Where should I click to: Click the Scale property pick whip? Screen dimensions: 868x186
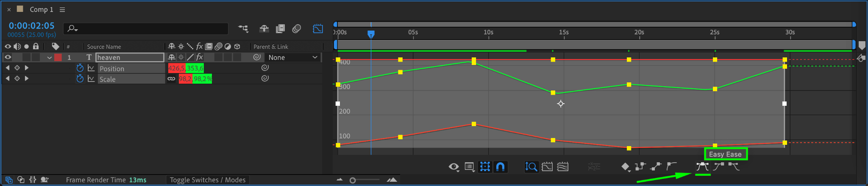click(265, 78)
